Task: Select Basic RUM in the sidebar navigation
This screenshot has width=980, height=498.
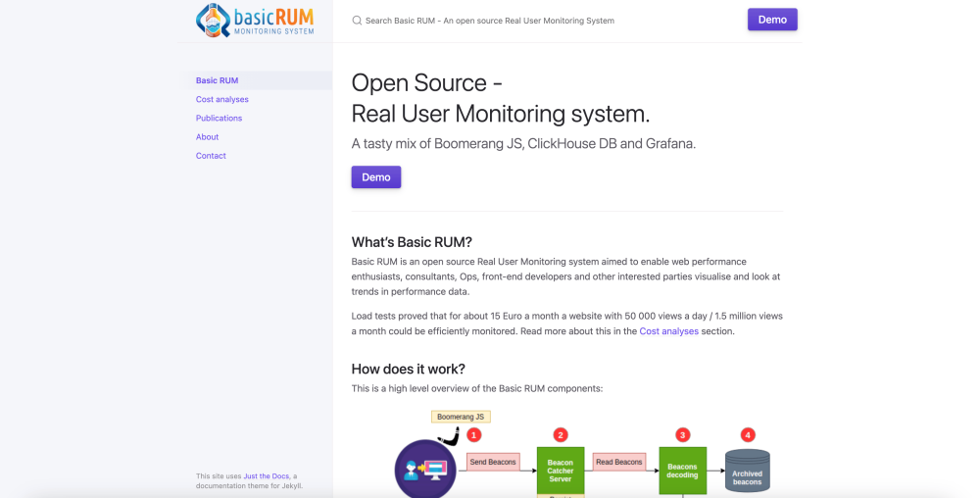Action: pyautogui.click(x=217, y=80)
